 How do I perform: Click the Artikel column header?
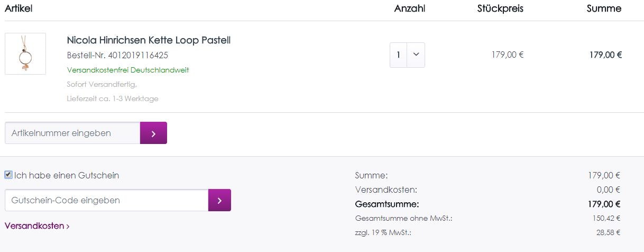(x=19, y=8)
